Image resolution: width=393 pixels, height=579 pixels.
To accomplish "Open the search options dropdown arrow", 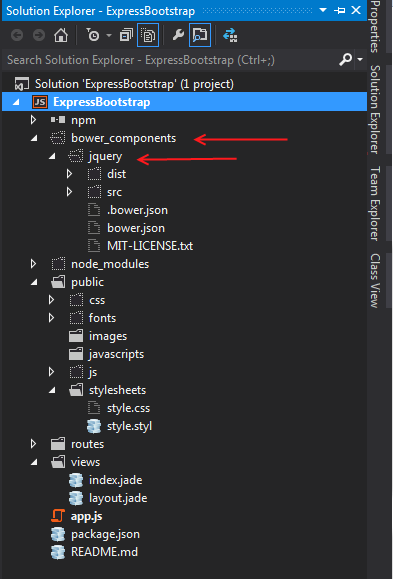I will [x=360, y=59].
